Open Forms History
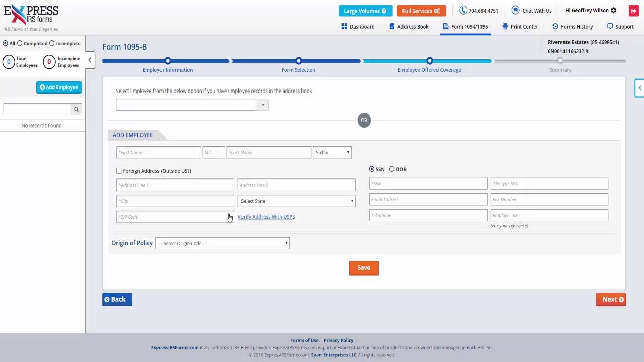 tap(573, 27)
